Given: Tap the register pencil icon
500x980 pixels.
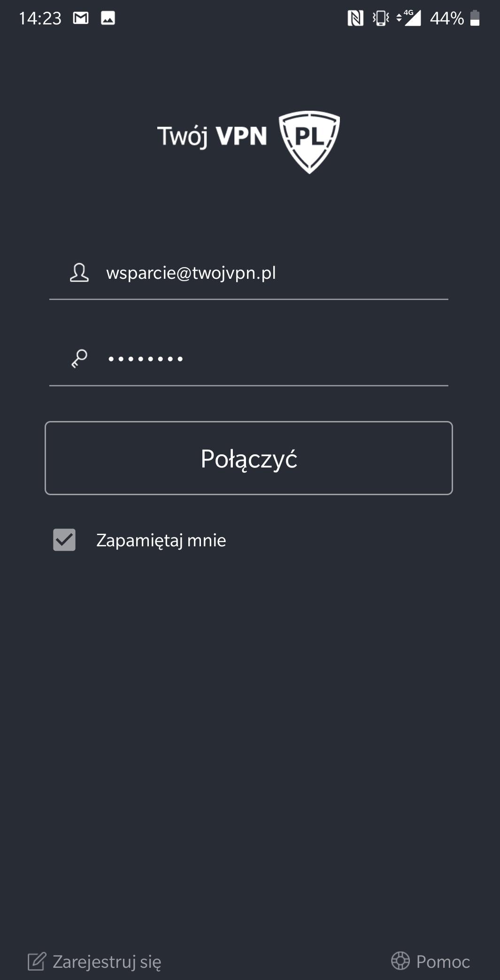Looking at the screenshot, I should click(x=37, y=961).
